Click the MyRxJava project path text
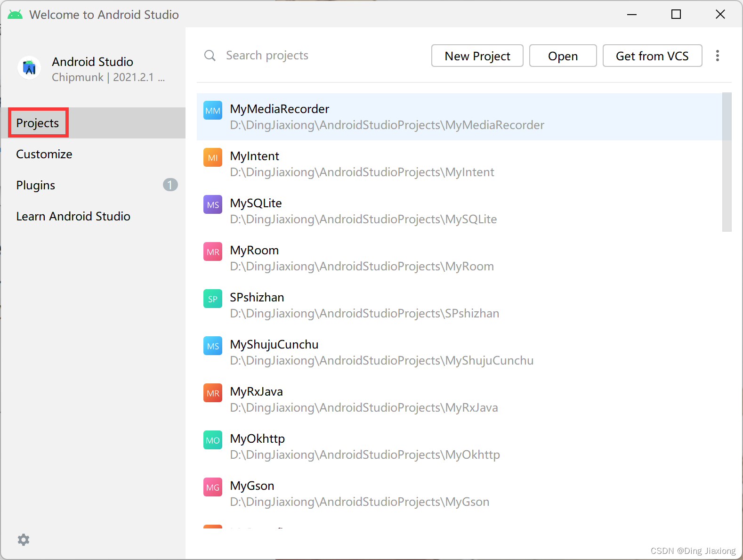 pos(364,407)
